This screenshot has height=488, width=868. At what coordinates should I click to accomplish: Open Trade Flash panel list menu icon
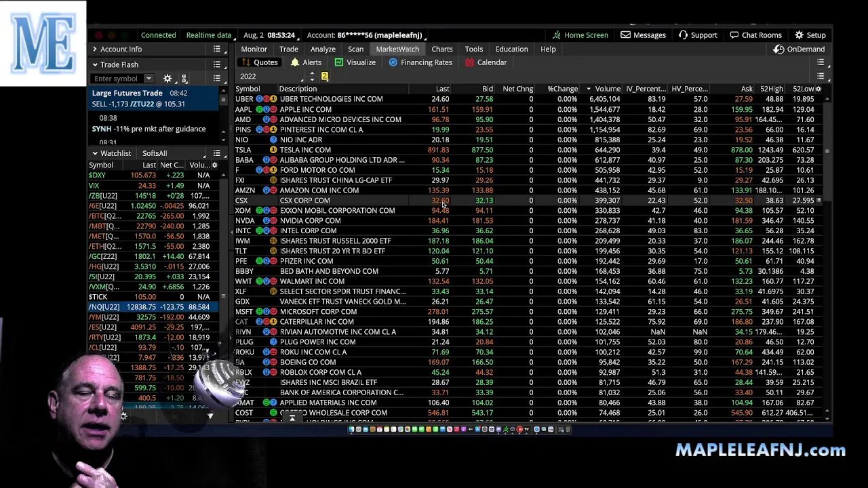click(x=217, y=64)
